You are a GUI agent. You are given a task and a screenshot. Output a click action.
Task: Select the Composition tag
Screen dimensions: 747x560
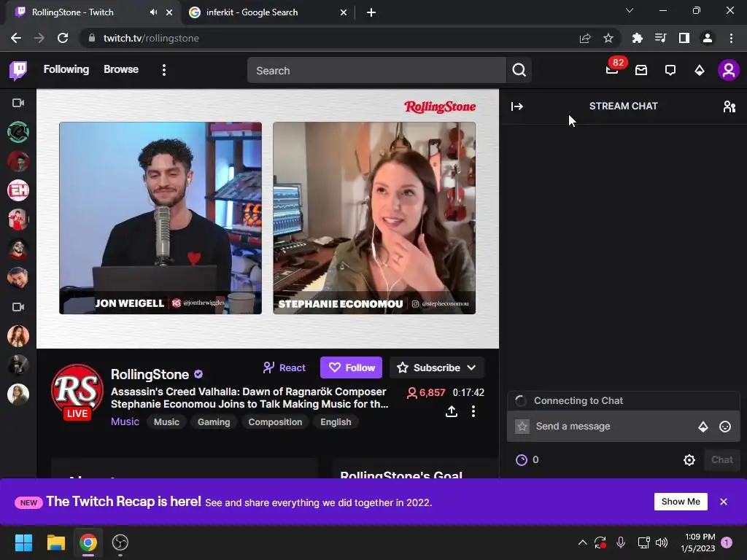click(275, 422)
